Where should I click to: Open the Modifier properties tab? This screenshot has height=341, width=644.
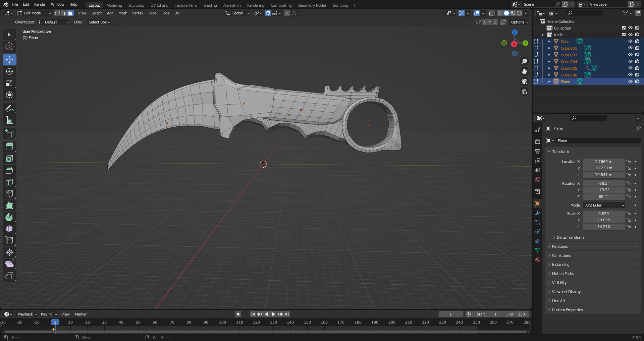pos(538,213)
